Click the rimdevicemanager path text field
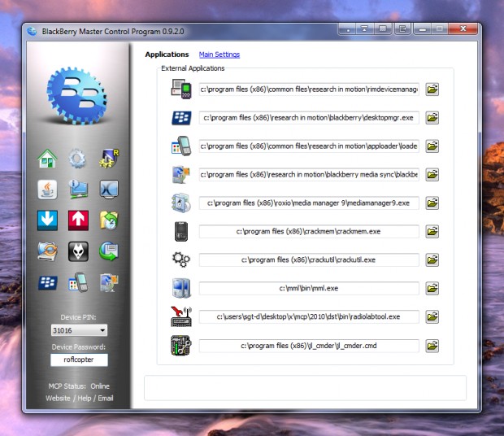The image size is (504, 436). 309,89
